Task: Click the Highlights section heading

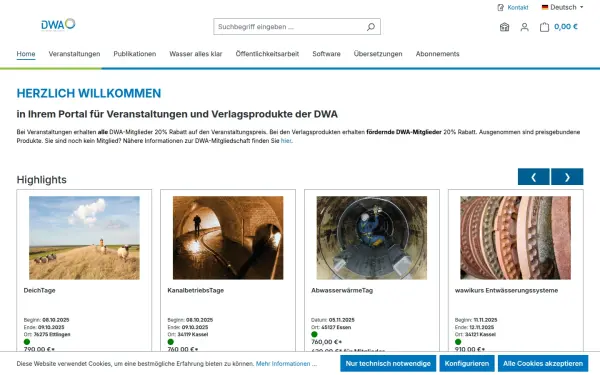Action: click(x=41, y=180)
